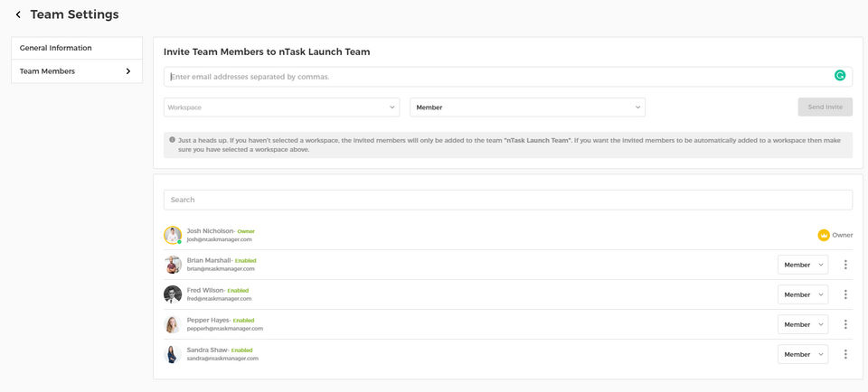Click Enabled status next to Pepper Hayes
The image size is (868, 392).
point(243,320)
